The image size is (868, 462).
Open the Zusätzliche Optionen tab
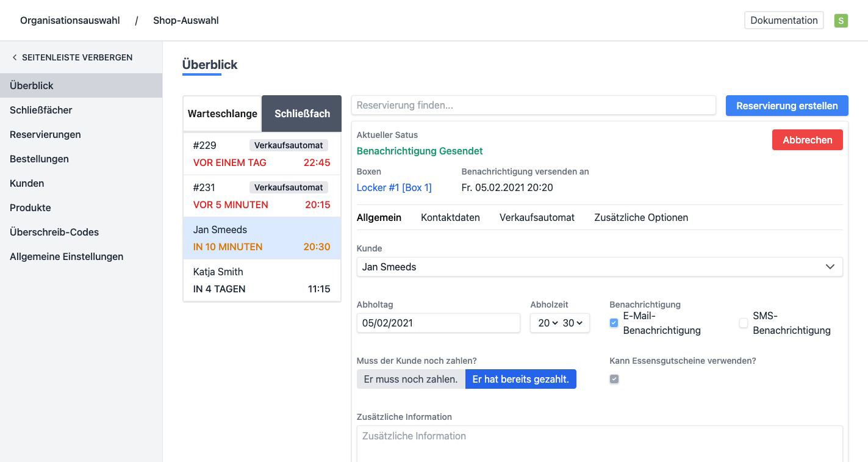[640, 217]
